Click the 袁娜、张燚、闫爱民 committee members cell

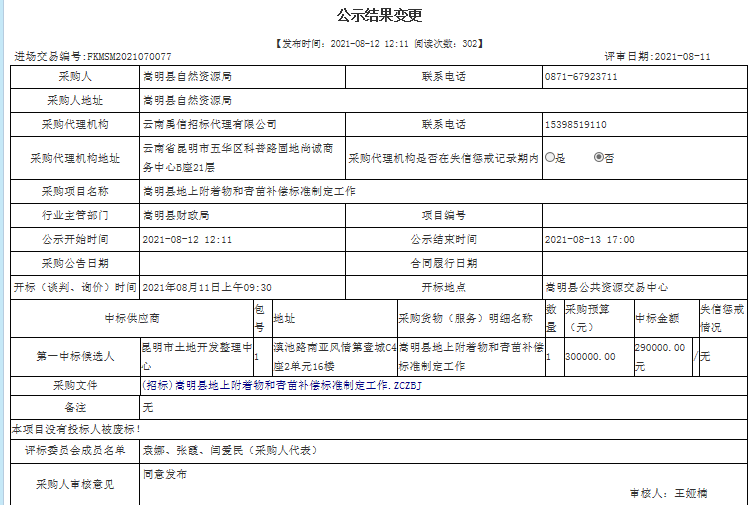(443, 450)
